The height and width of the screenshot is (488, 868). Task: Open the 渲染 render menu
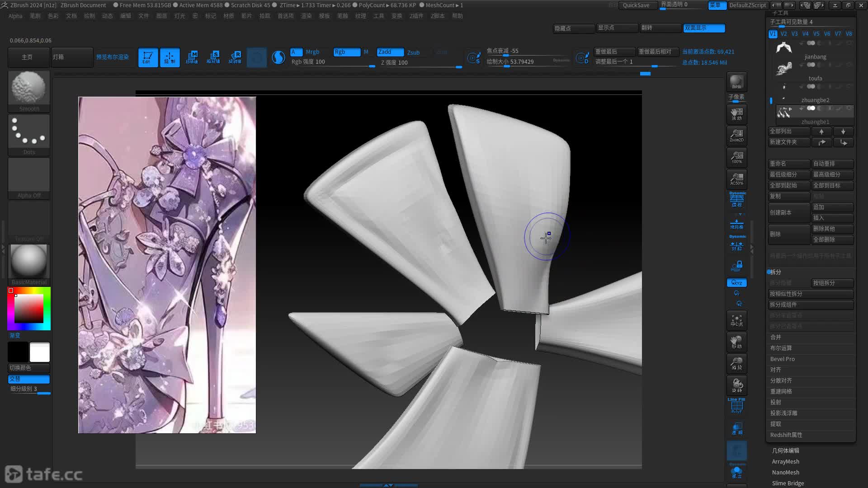(x=307, y=16)
